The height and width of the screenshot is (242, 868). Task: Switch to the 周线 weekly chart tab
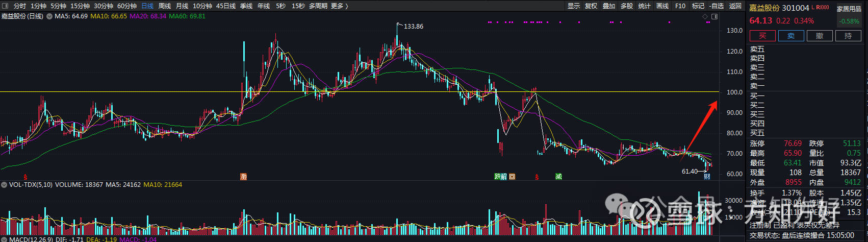[165, 6]
